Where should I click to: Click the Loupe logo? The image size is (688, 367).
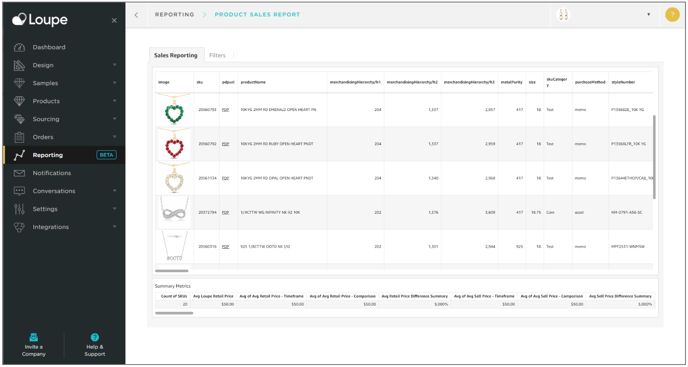(x=40, y=20)
